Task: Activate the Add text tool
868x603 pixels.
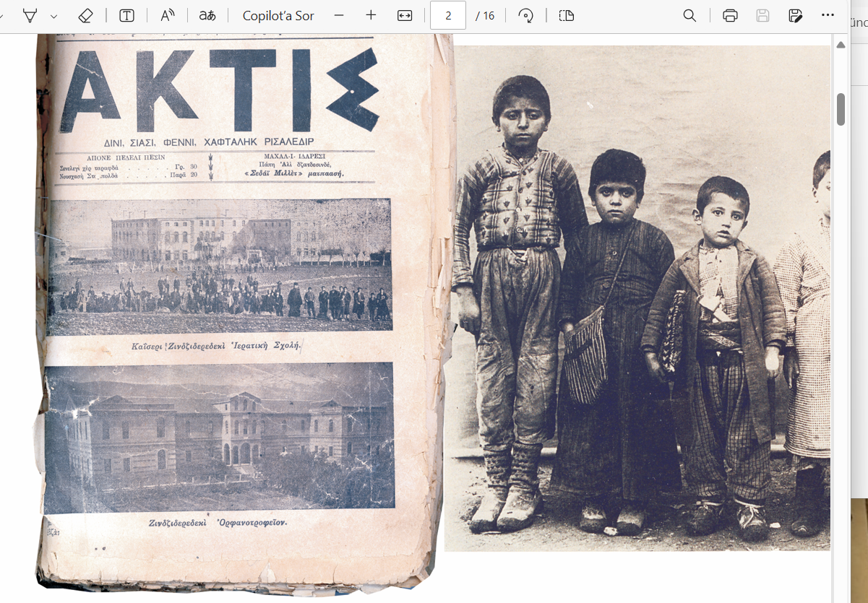Action: 126,16
